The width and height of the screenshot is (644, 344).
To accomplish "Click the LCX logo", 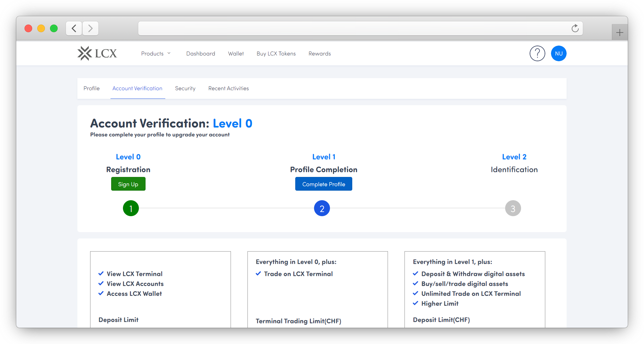I will 97,53.
